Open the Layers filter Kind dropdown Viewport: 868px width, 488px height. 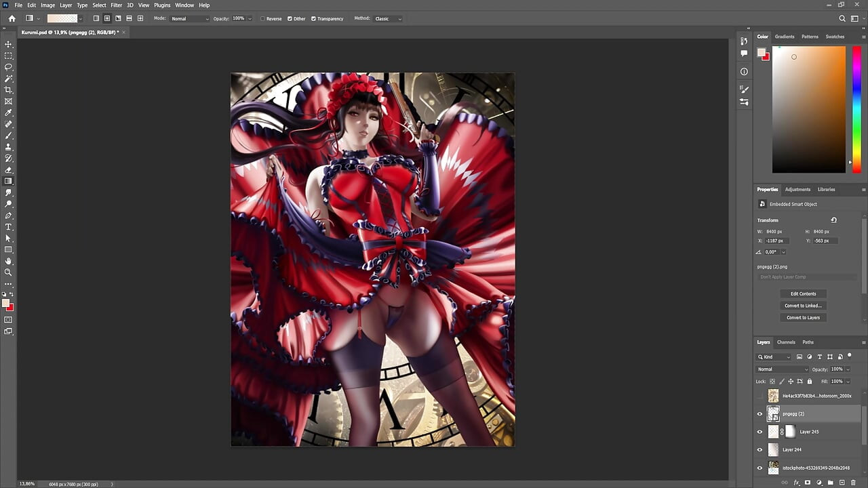coord(774,357)
